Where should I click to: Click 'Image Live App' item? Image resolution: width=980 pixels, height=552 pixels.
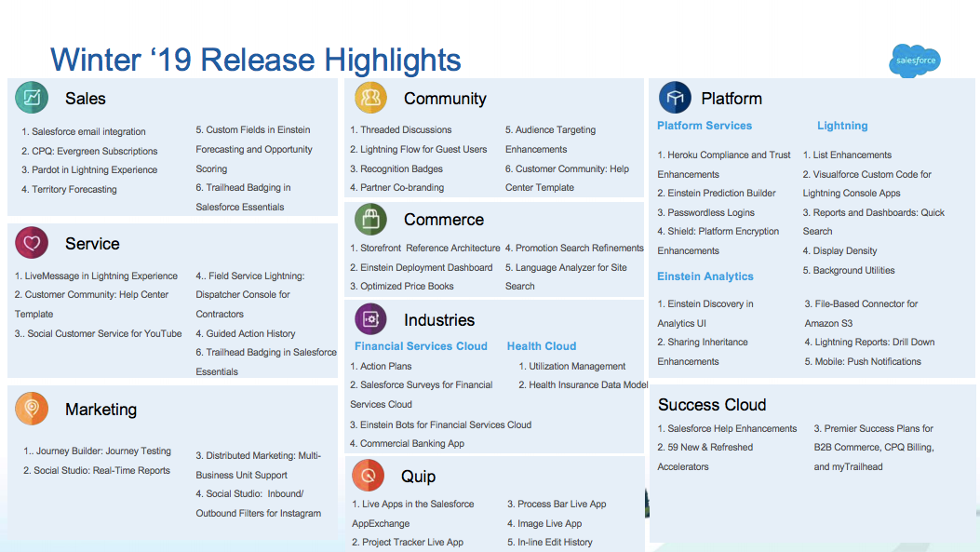(544, 524)
